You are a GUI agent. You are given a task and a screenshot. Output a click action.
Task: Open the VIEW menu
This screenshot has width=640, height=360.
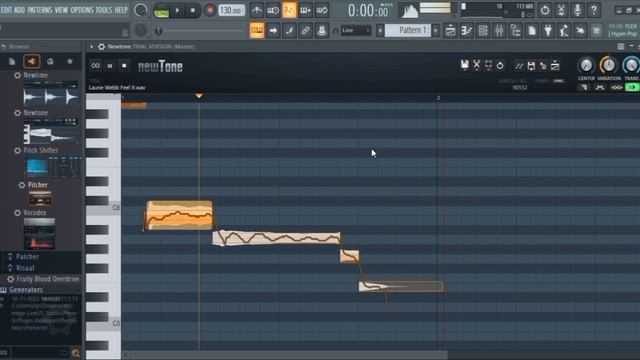(61, 10)
